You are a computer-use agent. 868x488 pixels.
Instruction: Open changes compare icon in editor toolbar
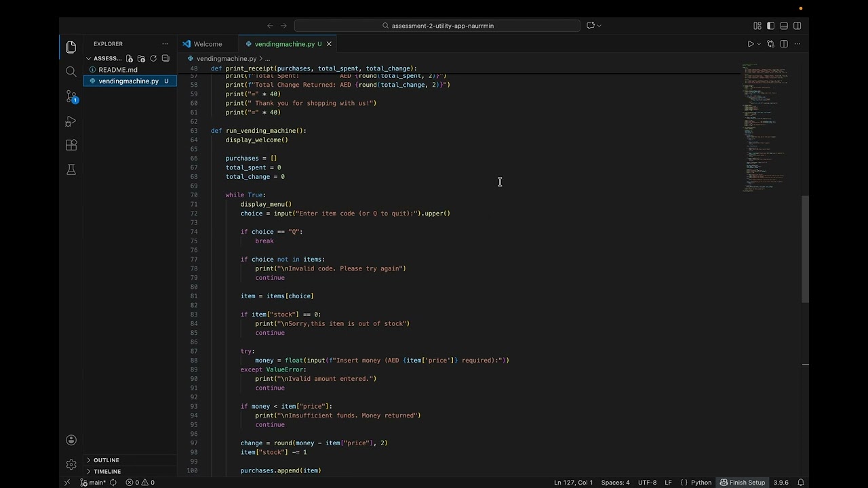tap(770, 44)
